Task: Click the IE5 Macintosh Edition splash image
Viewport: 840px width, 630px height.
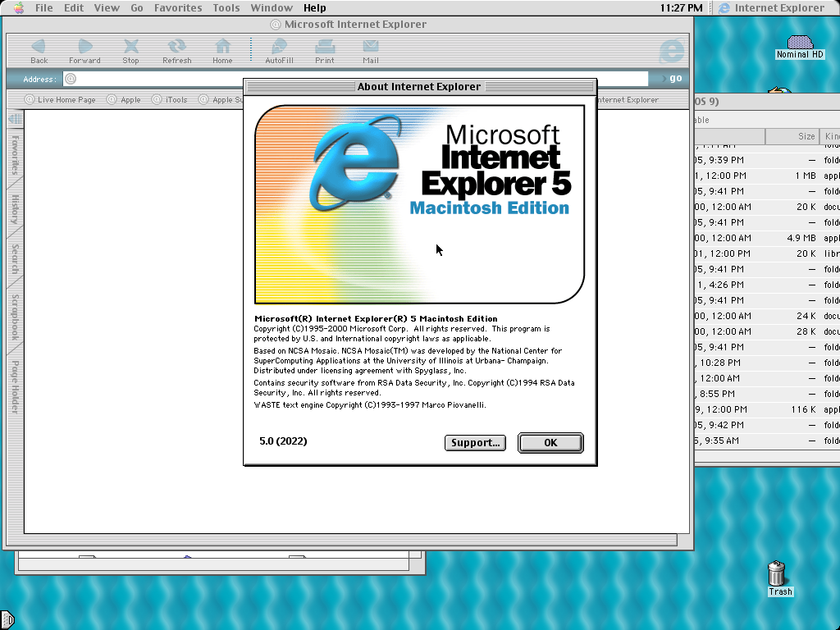Action: pos(419,204)
